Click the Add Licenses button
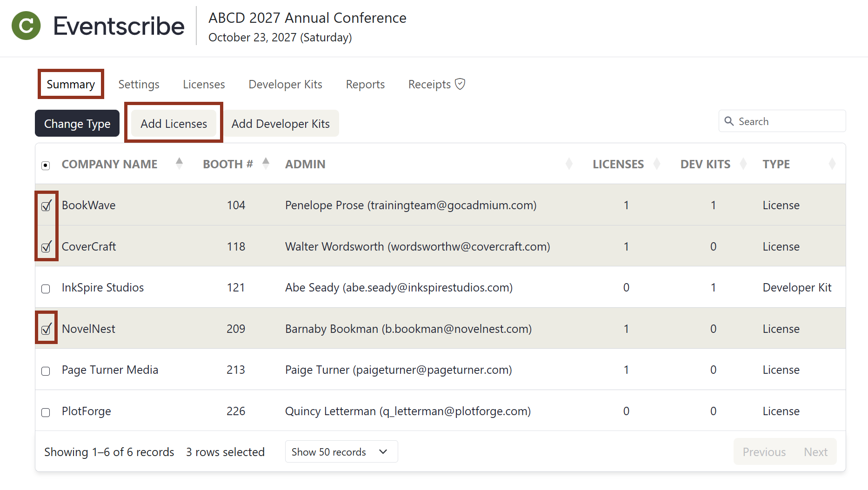Image resolution: width=868 pixels, height=490 pixels. coord(174,123)
